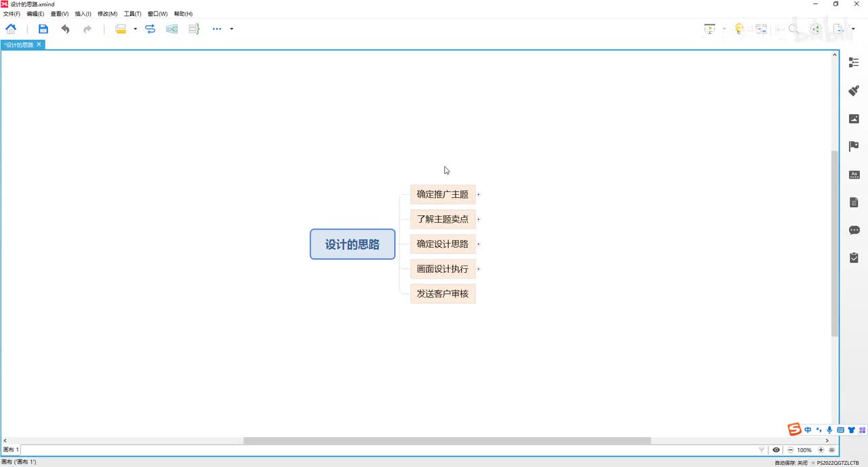Open the more options ellipsis in toolbar

(217, 29)
